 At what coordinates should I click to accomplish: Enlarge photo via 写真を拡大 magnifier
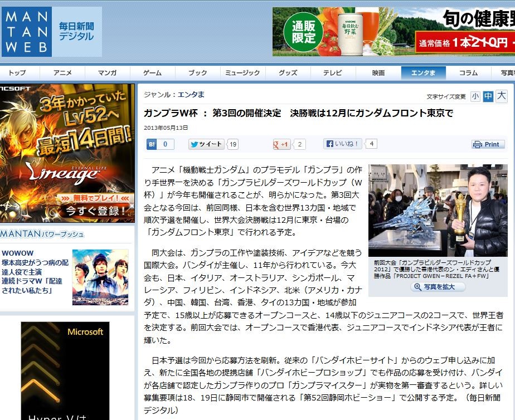438,287
